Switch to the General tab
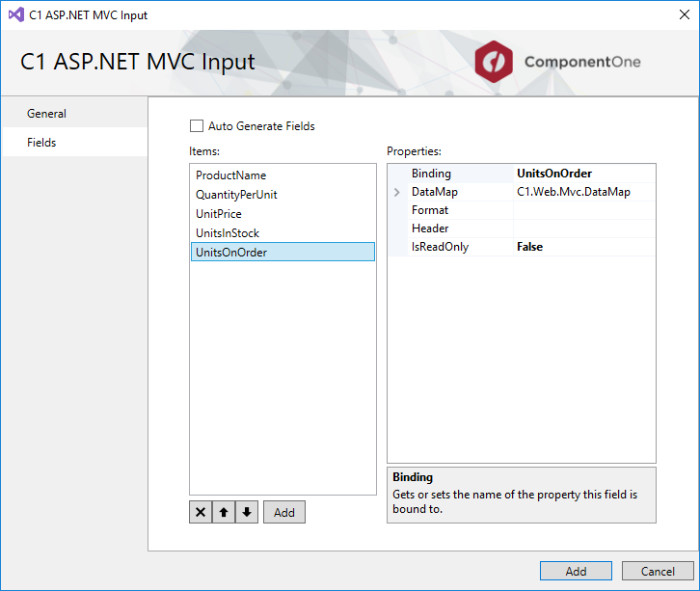Viewport: 700px width, 591px height. (x=46, y=114)
